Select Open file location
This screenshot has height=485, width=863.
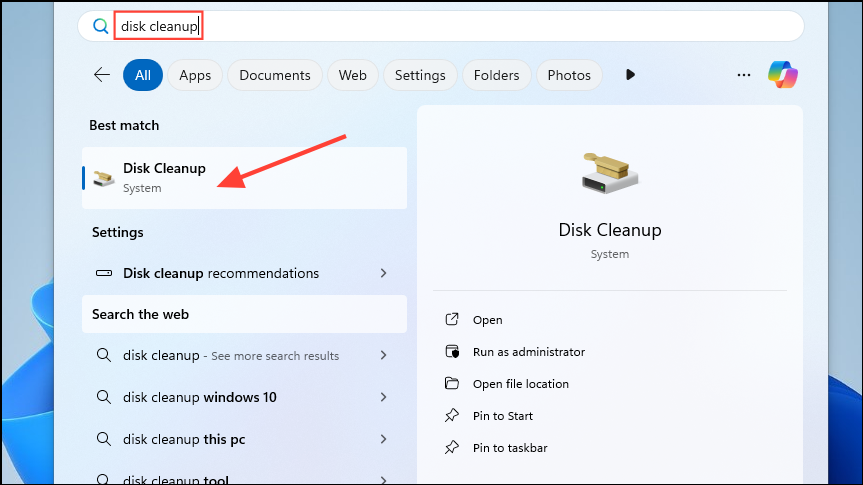521,384
